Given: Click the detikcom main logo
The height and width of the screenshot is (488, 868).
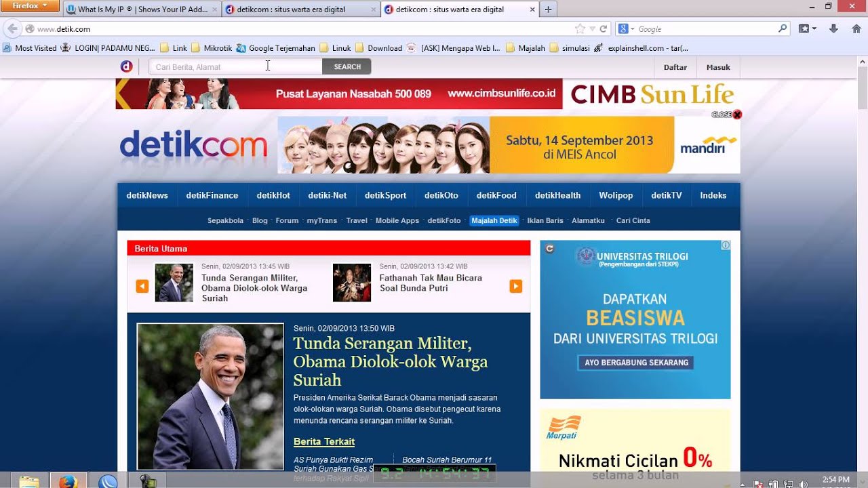Looking at the screenshot, I should 193,144.
